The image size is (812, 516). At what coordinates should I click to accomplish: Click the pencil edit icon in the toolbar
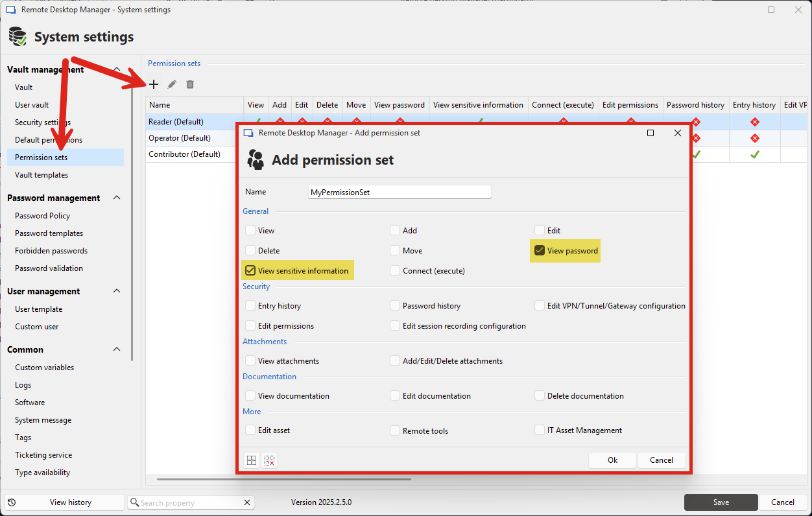[172, 84]
